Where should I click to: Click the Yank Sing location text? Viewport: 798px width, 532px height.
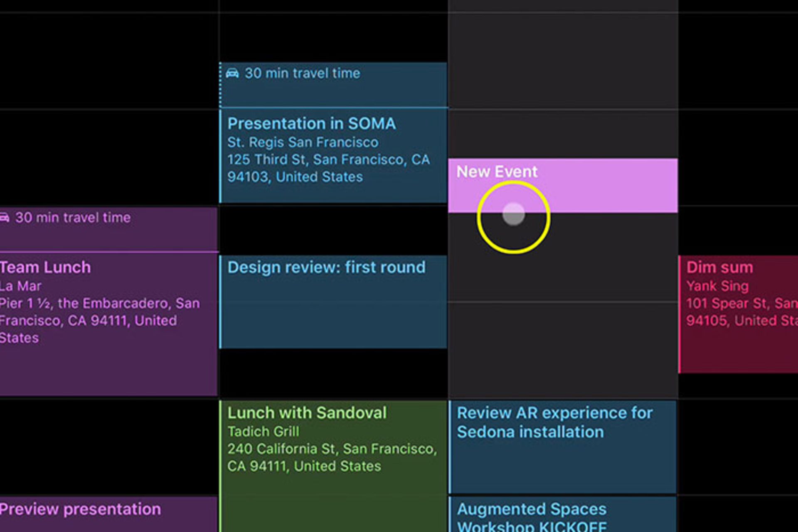(x=717, y=286)
